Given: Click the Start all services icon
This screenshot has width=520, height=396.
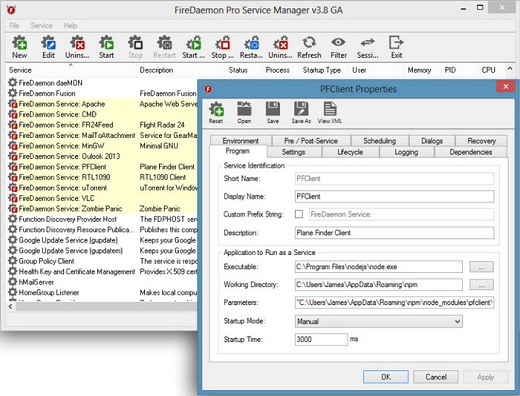Looking at the screenshot, I should tap(193, 47).
